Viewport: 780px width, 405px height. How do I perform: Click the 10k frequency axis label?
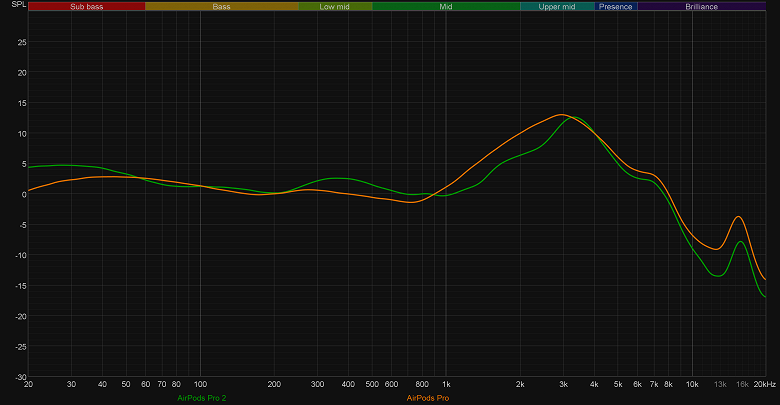(x=692, y=384)
